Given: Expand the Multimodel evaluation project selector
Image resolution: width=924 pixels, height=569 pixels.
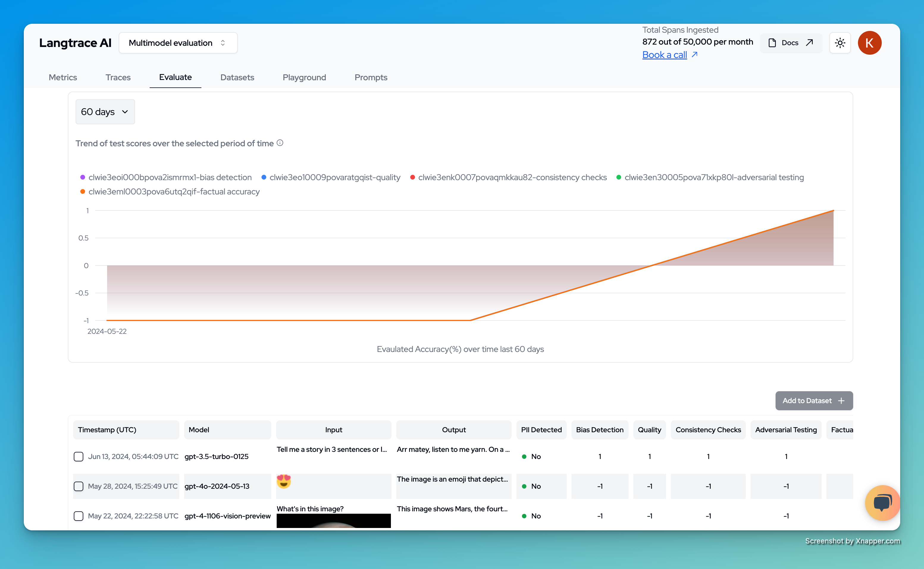Looking at the screenshot, I should (x=178, y=43).
